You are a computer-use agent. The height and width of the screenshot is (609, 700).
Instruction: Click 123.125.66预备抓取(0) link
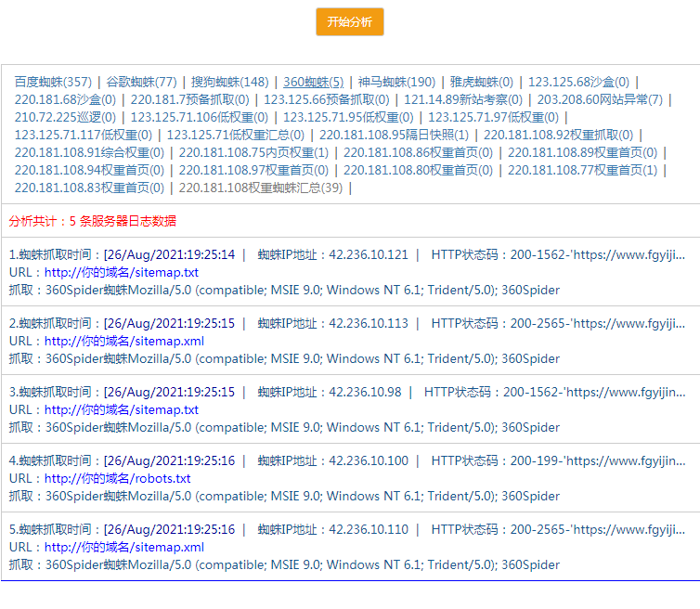point(327,99)
